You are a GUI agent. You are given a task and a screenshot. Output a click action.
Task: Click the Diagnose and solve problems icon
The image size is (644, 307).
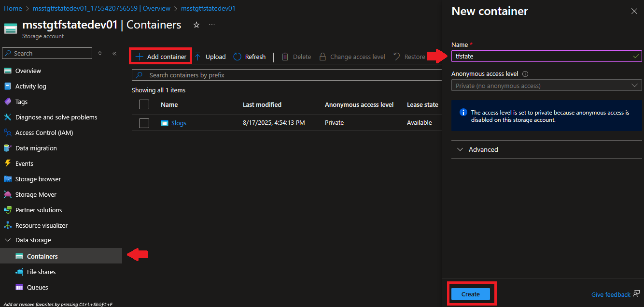(x=7, y=117)
